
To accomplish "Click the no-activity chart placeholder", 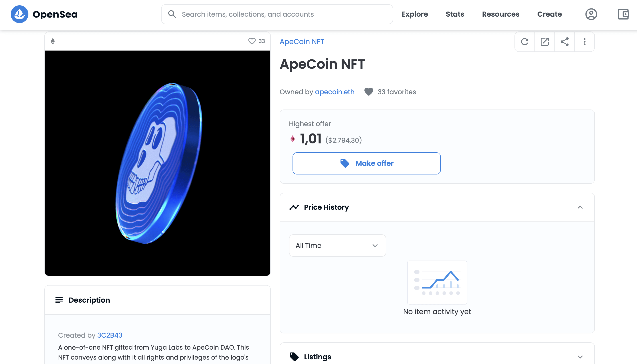I will [437, 282].
